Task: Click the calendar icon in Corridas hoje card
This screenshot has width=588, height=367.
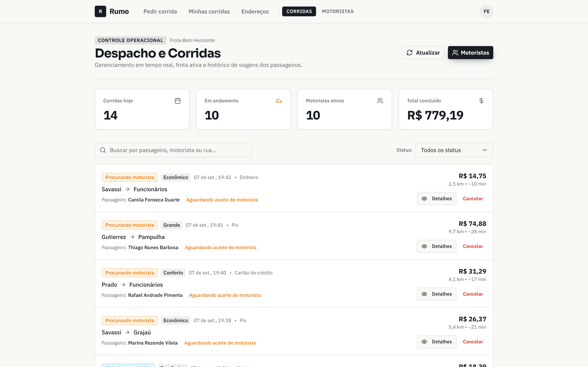Action: 178,101
